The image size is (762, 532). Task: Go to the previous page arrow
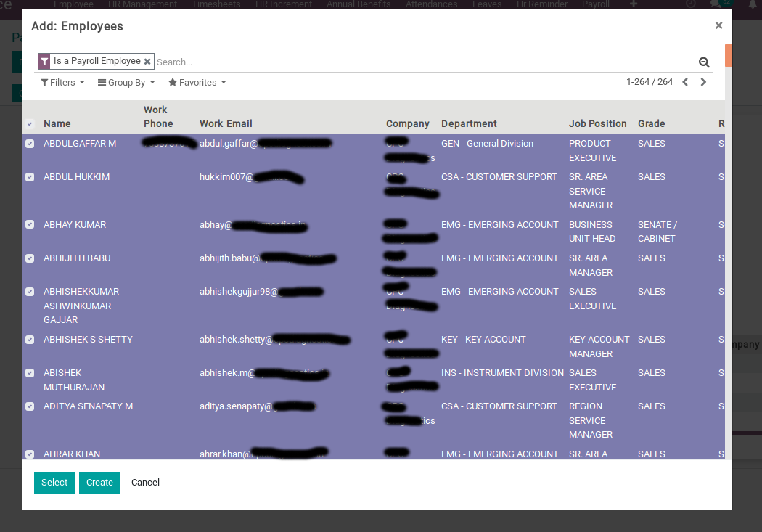(x=685, y=83)
